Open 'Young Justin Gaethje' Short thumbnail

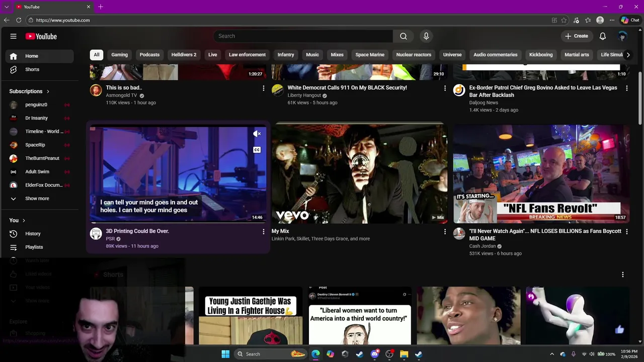coord(251,316)
